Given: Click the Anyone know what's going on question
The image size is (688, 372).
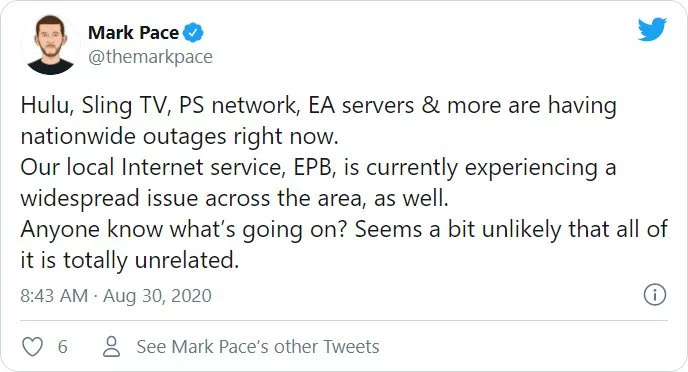Looking at the screenshot, I should [x=184, y=229].
